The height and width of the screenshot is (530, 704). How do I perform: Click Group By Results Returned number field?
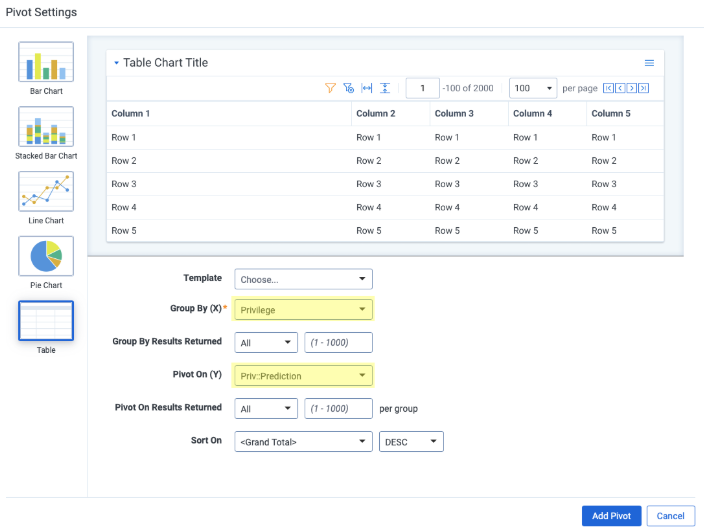339,343
